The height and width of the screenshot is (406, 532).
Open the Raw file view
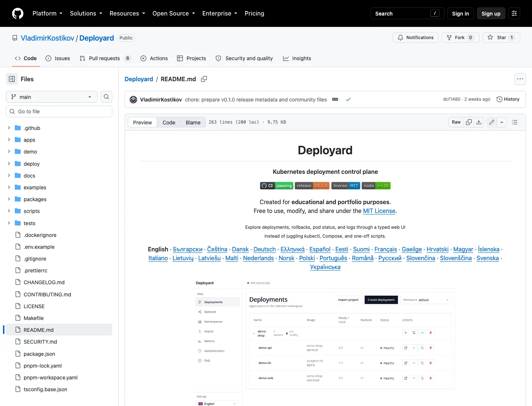coord(456,122)
